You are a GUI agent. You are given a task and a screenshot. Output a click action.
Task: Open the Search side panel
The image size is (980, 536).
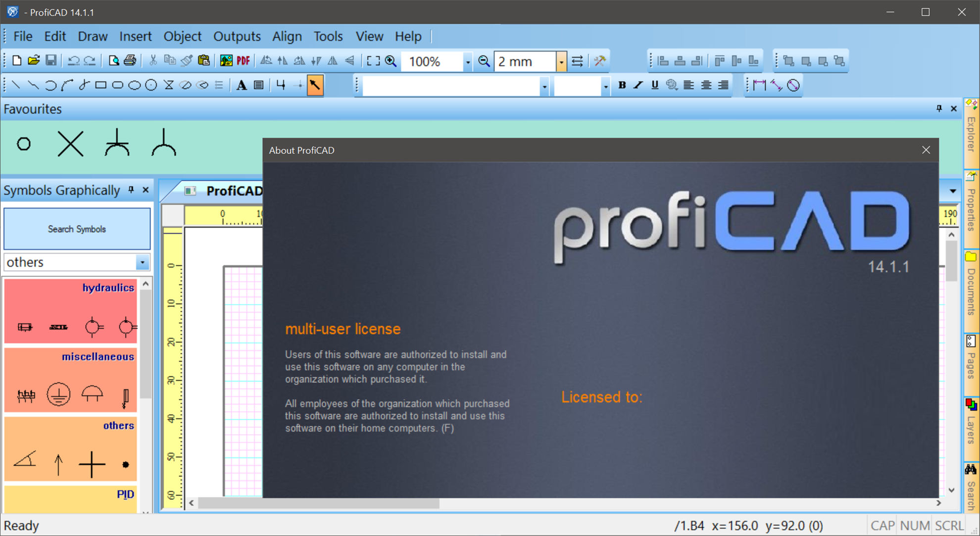(972, 487)
